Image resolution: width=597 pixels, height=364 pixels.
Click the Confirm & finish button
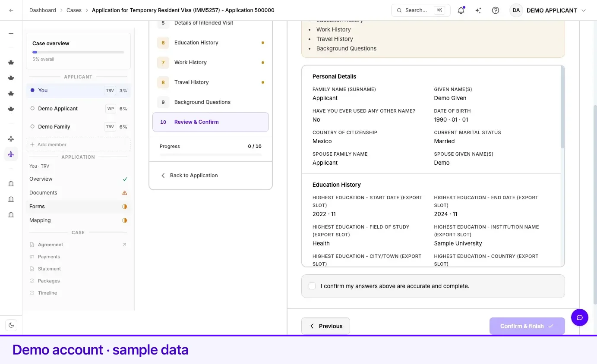(527, 326)
